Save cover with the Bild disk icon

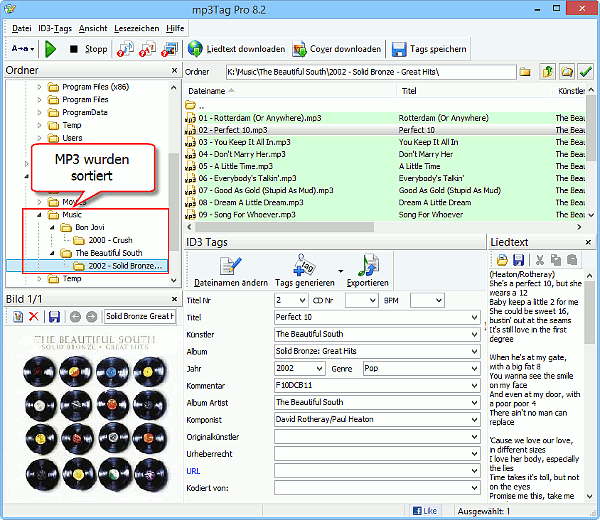point(54,317)
